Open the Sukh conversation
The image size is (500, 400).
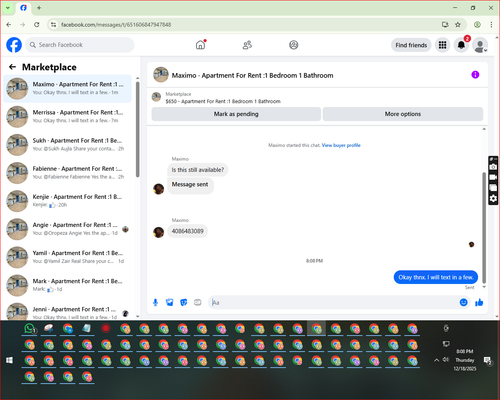pyautogui.click(x=68, y=144)
